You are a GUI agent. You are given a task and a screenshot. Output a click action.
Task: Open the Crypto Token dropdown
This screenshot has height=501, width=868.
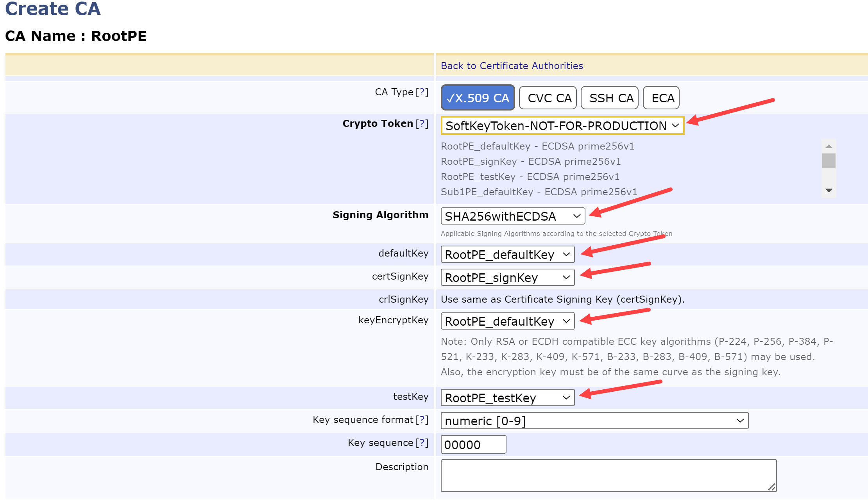point(562,126)
